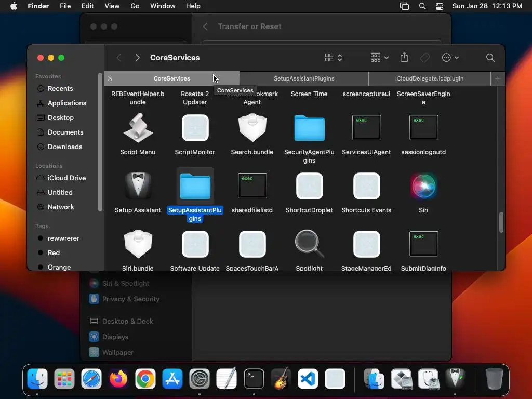Image resolution: width=532 pixels, height=399 pixels.
Task: Click the Edit Tags toolbar icon
Action: [424, 58]
